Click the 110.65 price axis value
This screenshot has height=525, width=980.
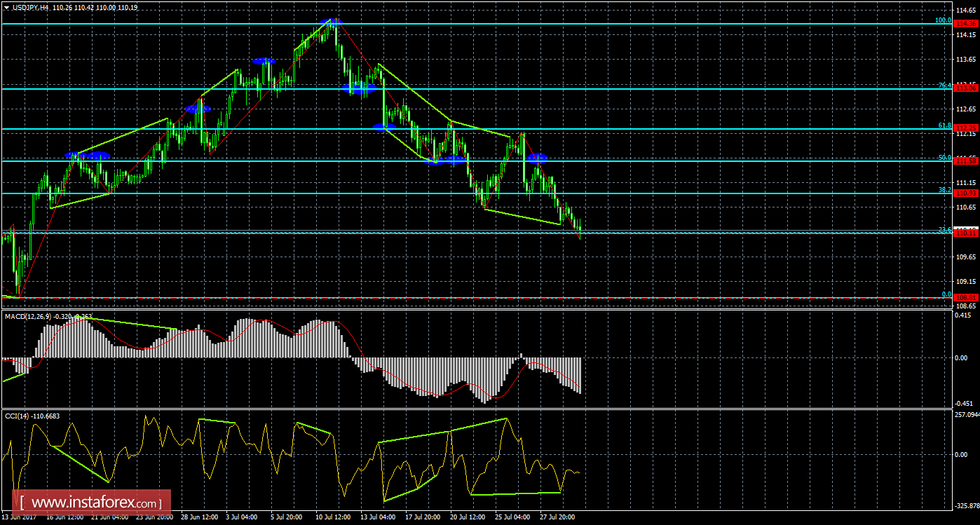[x=966, y=207]
